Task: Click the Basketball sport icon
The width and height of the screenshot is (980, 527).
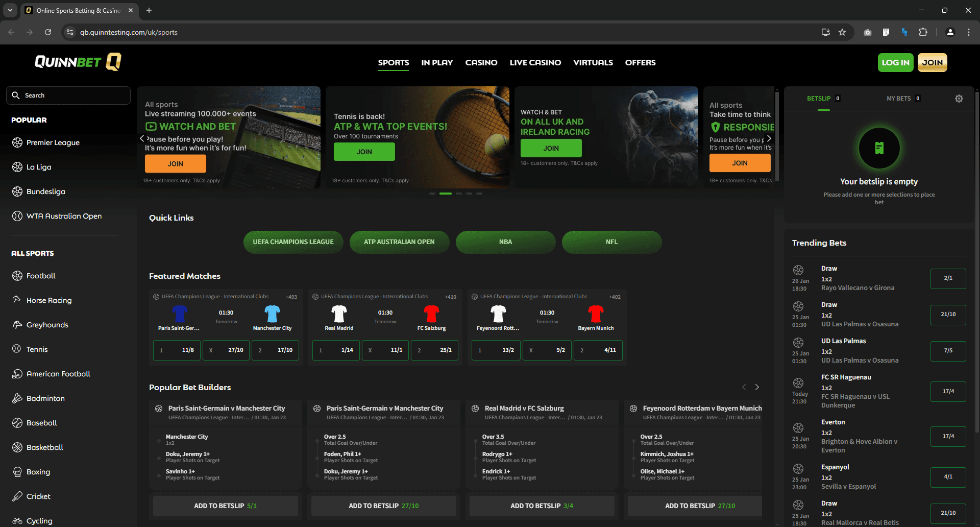Action: 17,447
